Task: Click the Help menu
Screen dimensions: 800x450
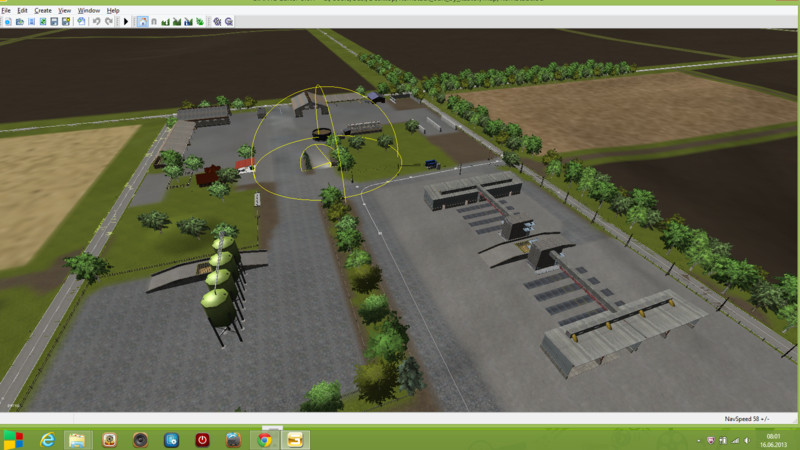Action: [113, 10]
